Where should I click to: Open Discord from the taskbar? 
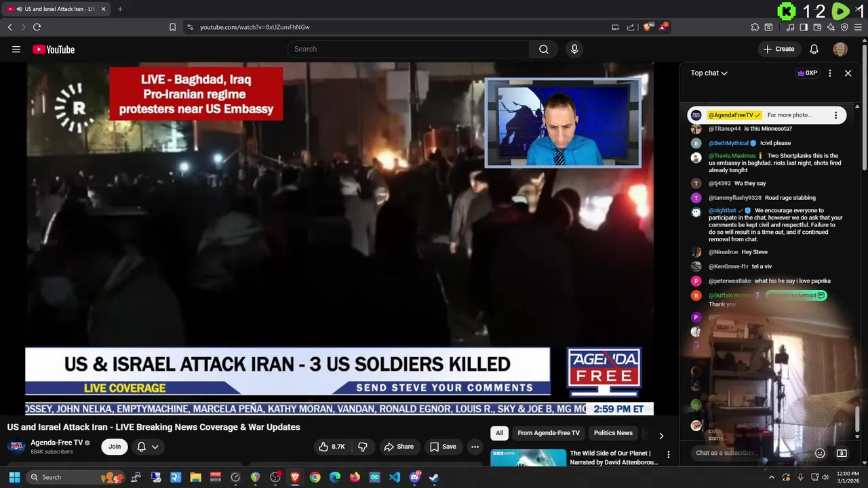tap(414, 477)
